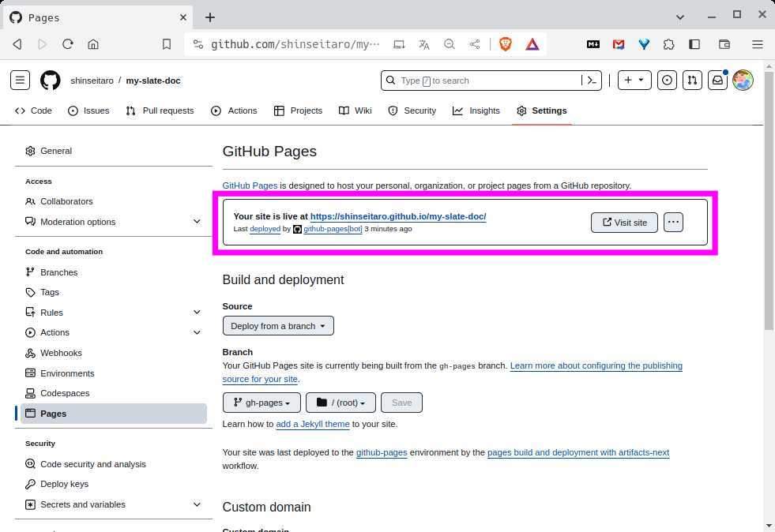
Task: Open the pull requests icon in header
Action: click(692, 80)
